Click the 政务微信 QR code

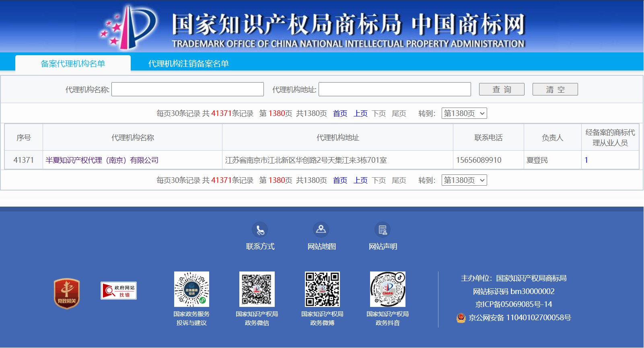(257, 289)
